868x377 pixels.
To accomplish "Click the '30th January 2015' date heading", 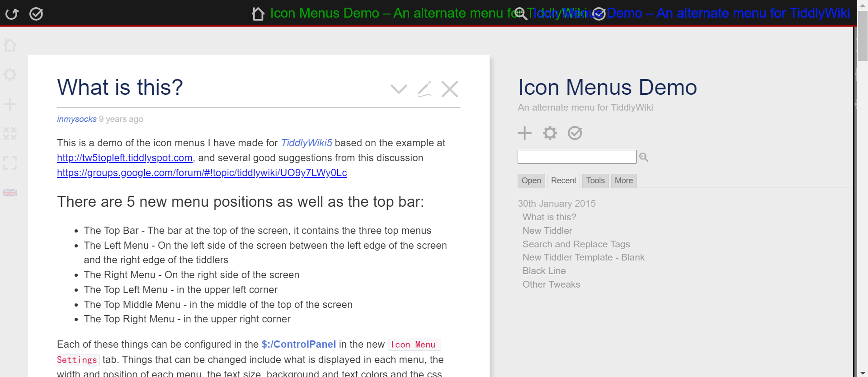I will coord(557,204).
